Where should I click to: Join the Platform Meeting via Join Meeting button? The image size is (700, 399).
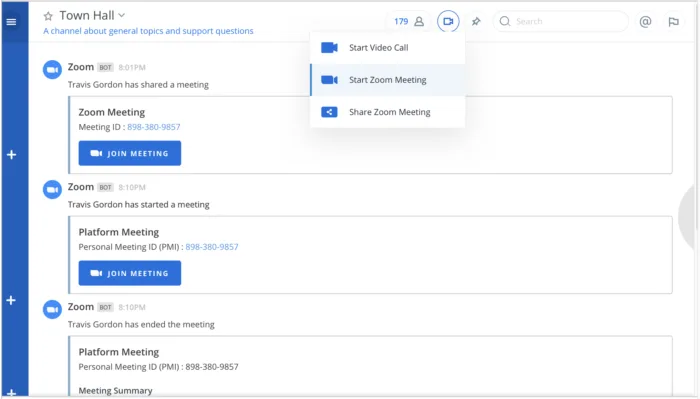130,273
